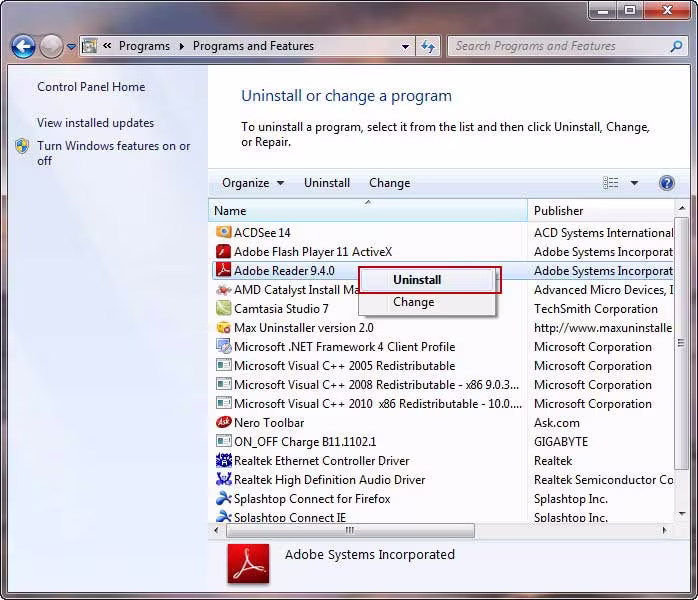Click the Max Uninstaller version 2.0 icon
Viewport: 698px width, 600px height.
(x=223, y=328)
